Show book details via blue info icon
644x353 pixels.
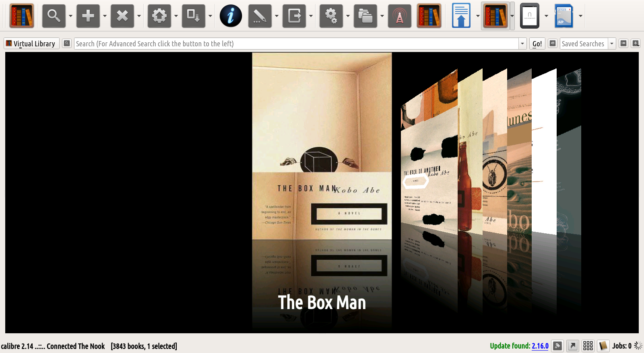[x=231, y=16]
